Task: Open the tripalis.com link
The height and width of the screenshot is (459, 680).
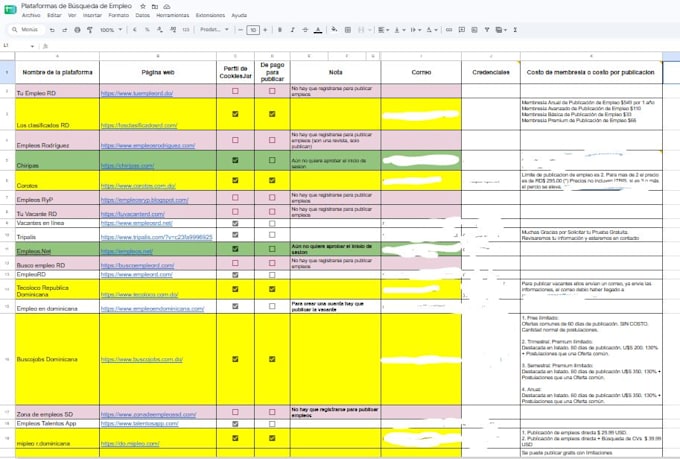Action: click(157, 237)
